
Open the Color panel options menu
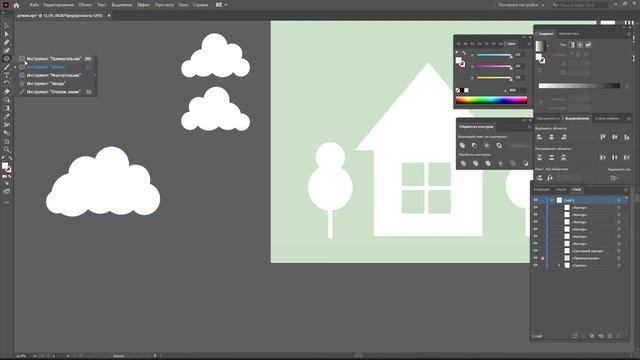click(529, 44)
